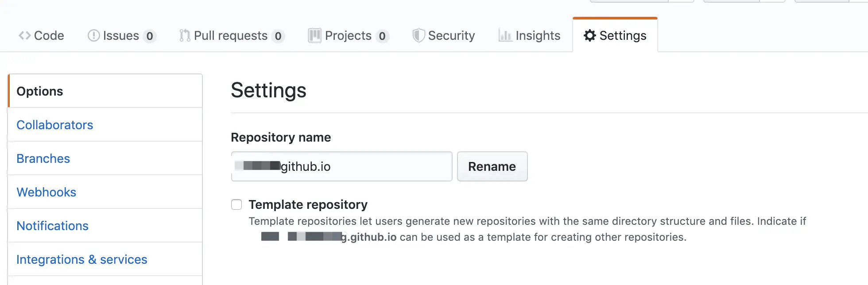Click the Security shield icon
Viewport: 868px width, 285px height.
[x=418, y=35]
